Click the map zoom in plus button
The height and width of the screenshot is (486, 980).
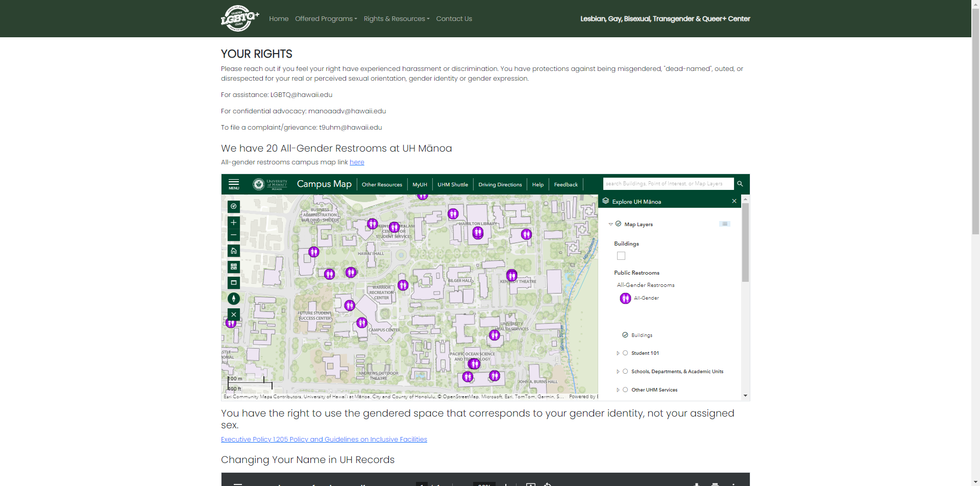(234, 223)
